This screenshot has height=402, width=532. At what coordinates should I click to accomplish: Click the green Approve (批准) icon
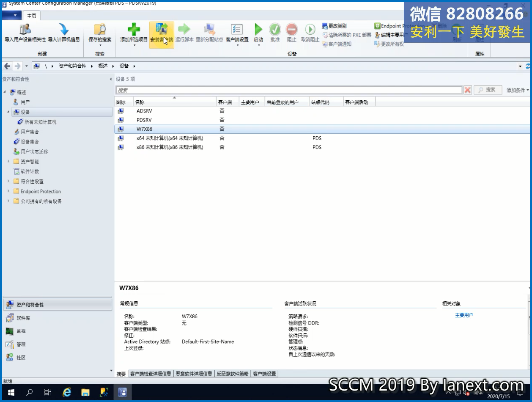[x=275, y=30]
